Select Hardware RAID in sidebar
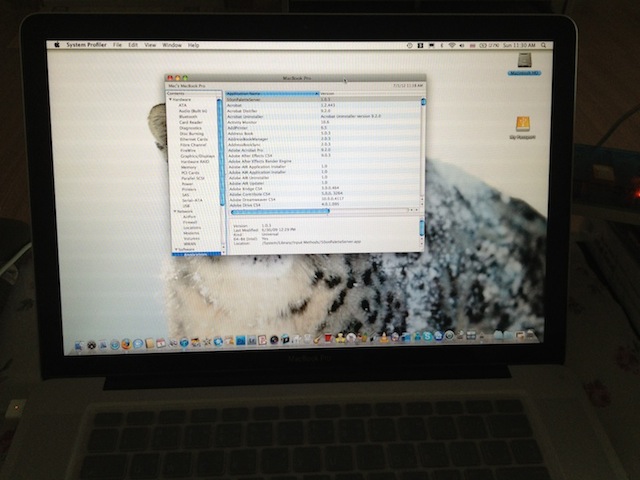The width and height of the screenshot is (640, 480). 195,162
